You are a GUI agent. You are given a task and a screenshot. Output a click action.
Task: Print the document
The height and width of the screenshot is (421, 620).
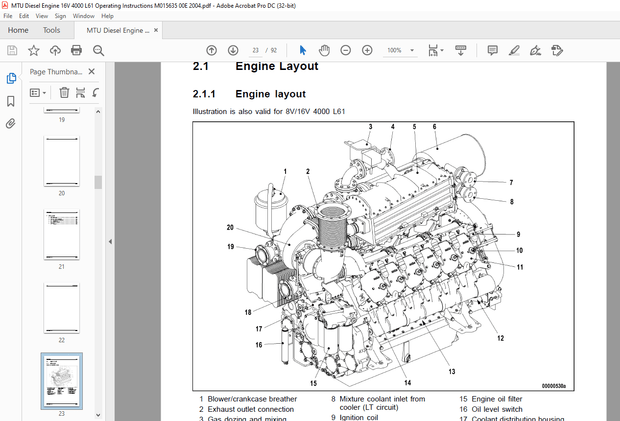tap(78, 50)
